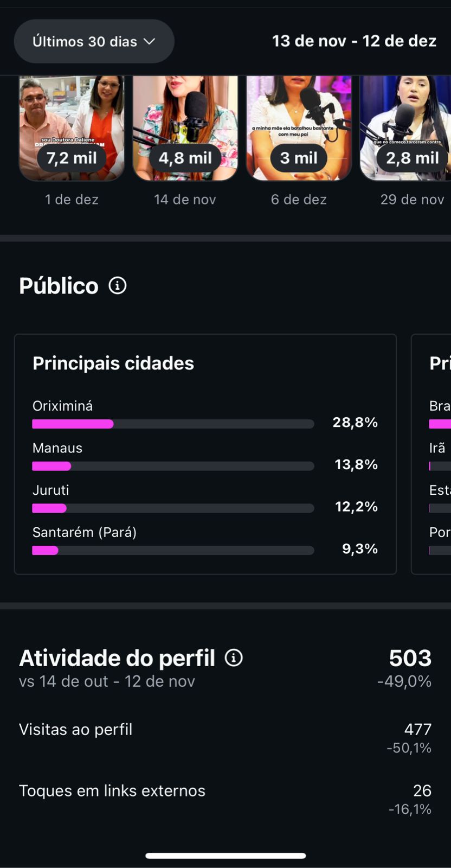The height and width of the screenshot is (868, 451).
Task: Open the 4,8 mil video thumbnail
Action: point(185,128)
